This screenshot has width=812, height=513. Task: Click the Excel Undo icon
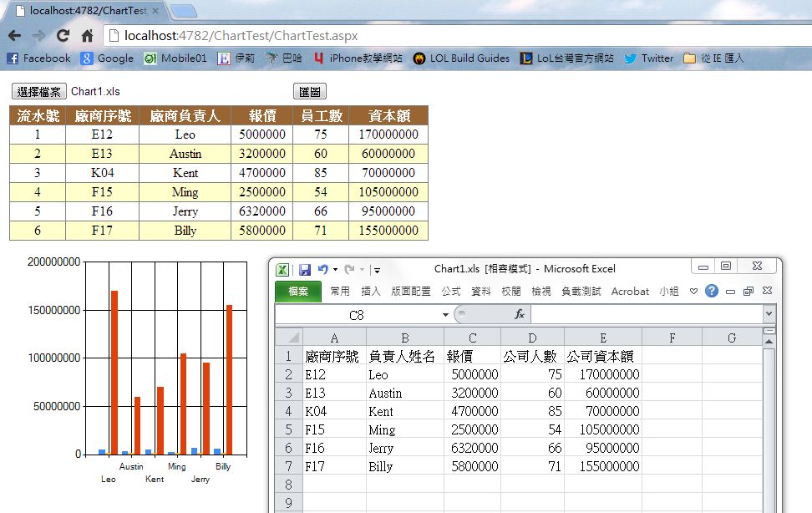click(x=323, y=270)
